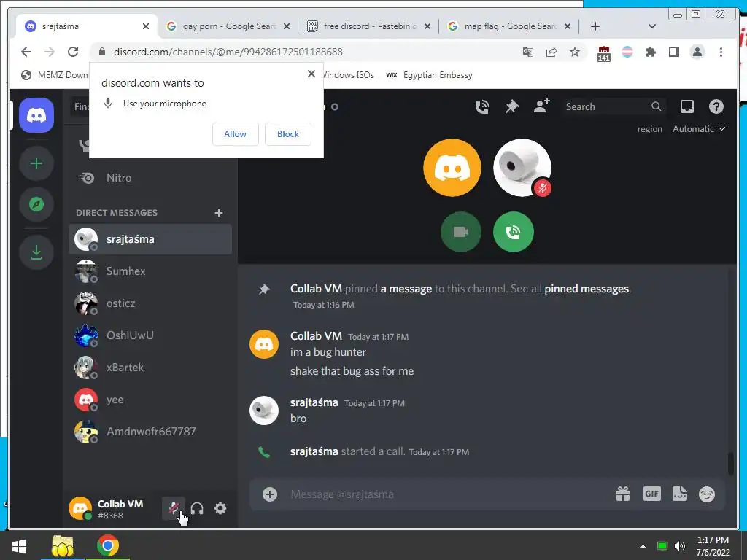Viewport: 747px width, 560px height.
Task: Open GIF picker
Action: pyautogui.click(x=651, y=494)
